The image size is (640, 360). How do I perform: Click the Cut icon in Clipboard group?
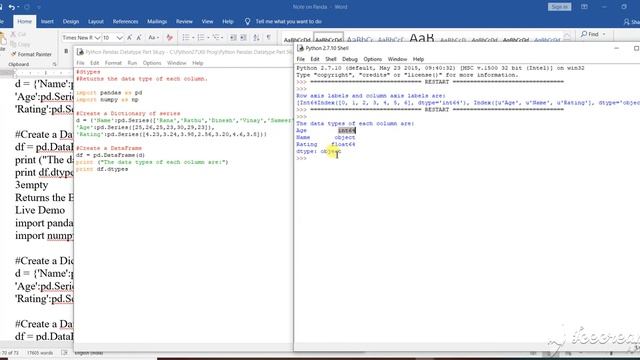point(13,34)
